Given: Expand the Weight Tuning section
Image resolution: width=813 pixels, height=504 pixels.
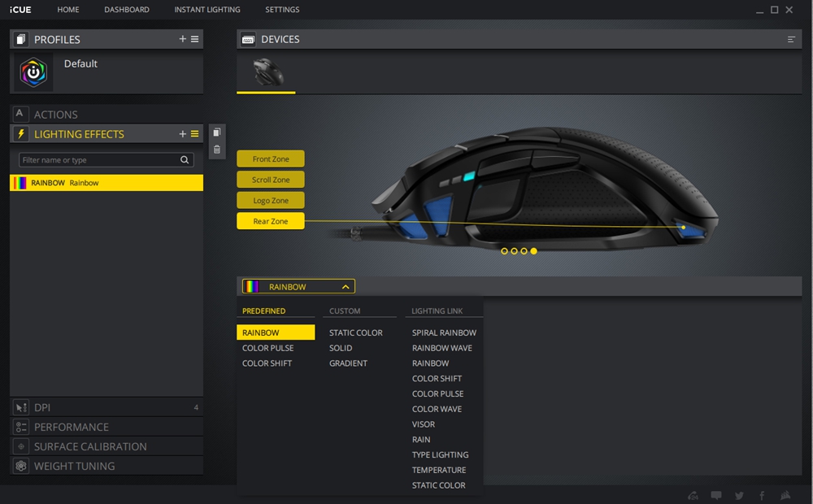Looking at the screenshot, I should click(x=107, y=466).
